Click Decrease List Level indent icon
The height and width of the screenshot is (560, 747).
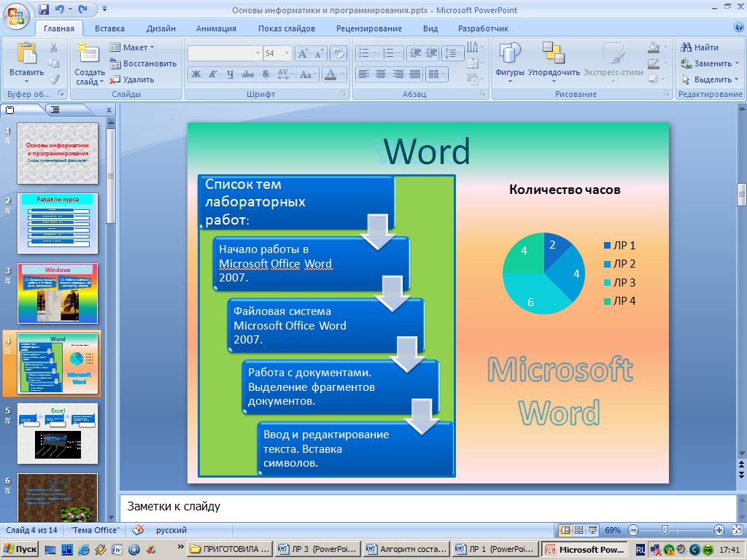point(415,52)
